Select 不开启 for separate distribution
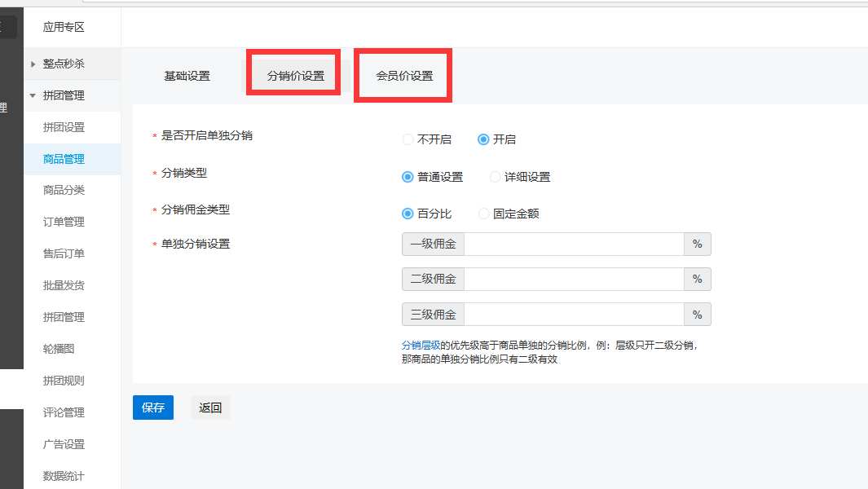 pos(408,139)
